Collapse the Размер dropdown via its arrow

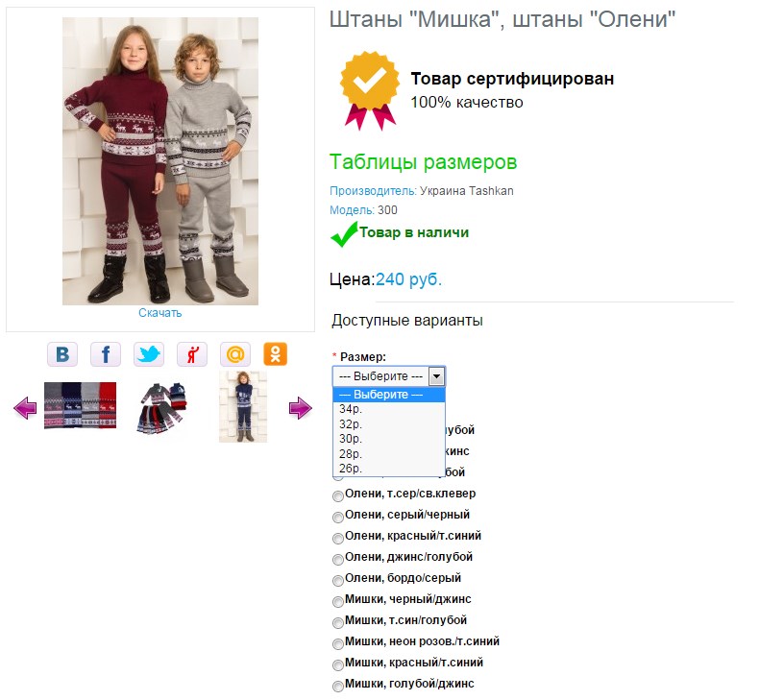click(x=436, y=375)
